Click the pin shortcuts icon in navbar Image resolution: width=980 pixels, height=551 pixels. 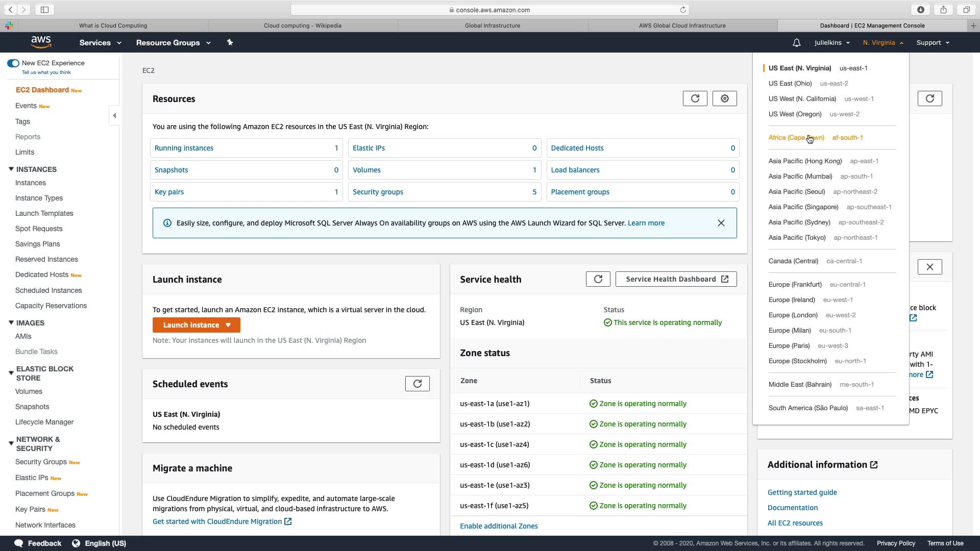[x=230, y=43]
